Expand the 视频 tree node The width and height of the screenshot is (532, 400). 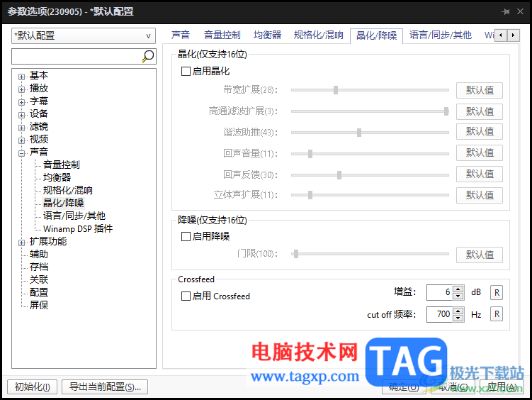(x=21, y=140)
